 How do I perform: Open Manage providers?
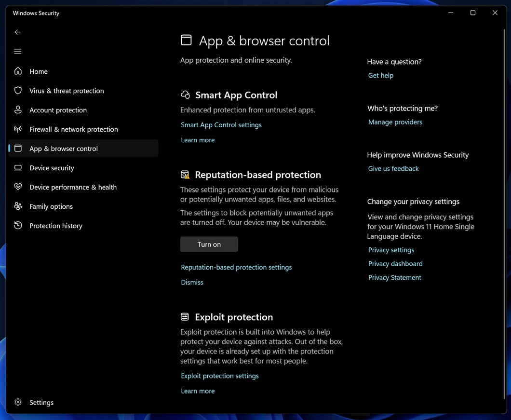tap(395, 122)
